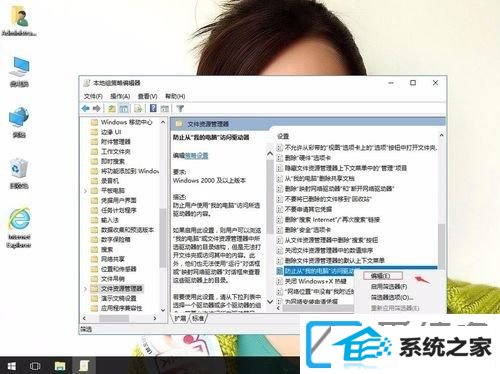Open the 文件(F) menu

(x=93, y=96)
